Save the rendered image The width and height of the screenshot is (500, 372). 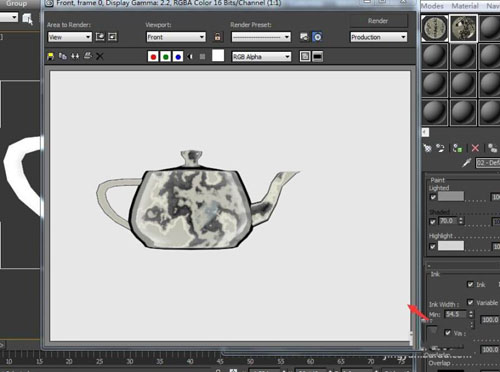point(50,56)
